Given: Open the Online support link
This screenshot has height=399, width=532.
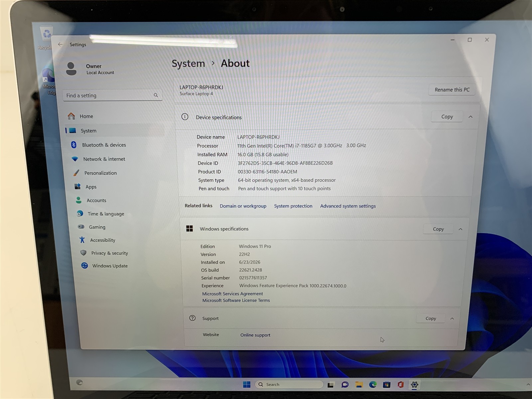Looking at the screenshot, I should pos(255,335).
